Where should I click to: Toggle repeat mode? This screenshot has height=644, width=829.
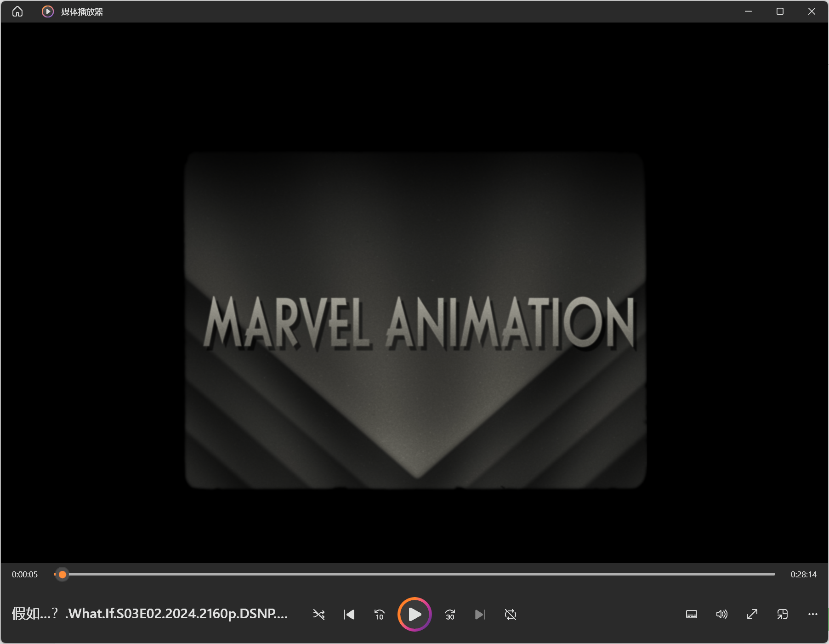[x=511, y=615]
